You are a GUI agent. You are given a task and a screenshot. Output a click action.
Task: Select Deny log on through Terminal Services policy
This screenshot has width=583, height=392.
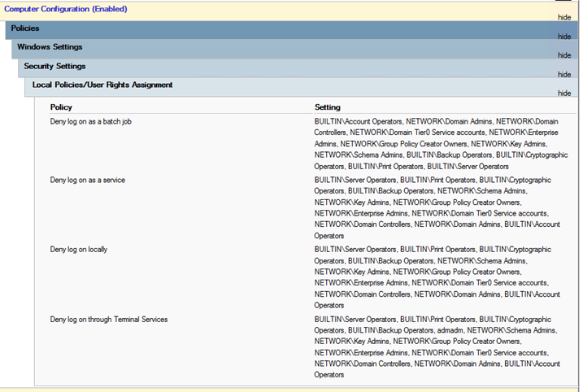[109, 320]
